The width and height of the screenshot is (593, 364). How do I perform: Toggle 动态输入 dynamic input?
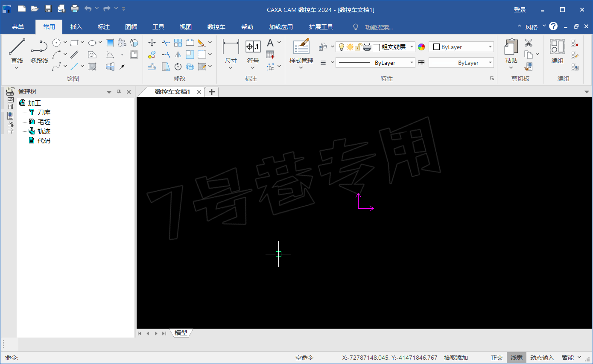click(542, 358)
